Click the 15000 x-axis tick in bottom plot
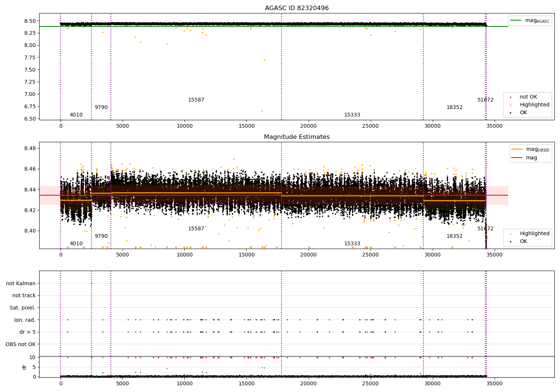Image resolution: width=560 pixels, height=392 pixels. click(x=246, y=383)
